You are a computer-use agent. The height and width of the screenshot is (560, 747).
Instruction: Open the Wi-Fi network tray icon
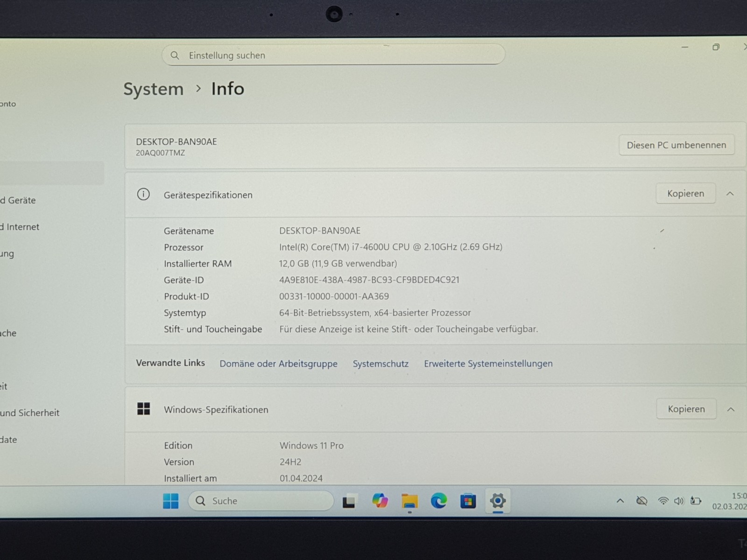[663, 501]
